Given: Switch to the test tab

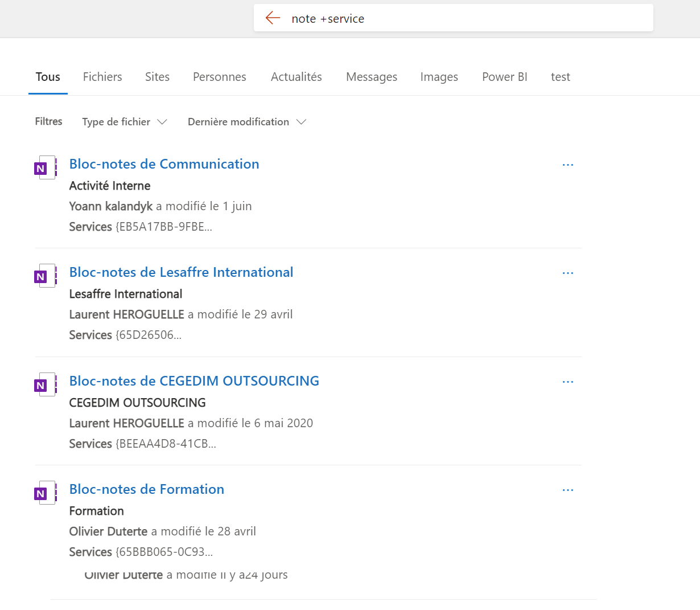Looking at the screenshot, I should [x=561, y=77].
